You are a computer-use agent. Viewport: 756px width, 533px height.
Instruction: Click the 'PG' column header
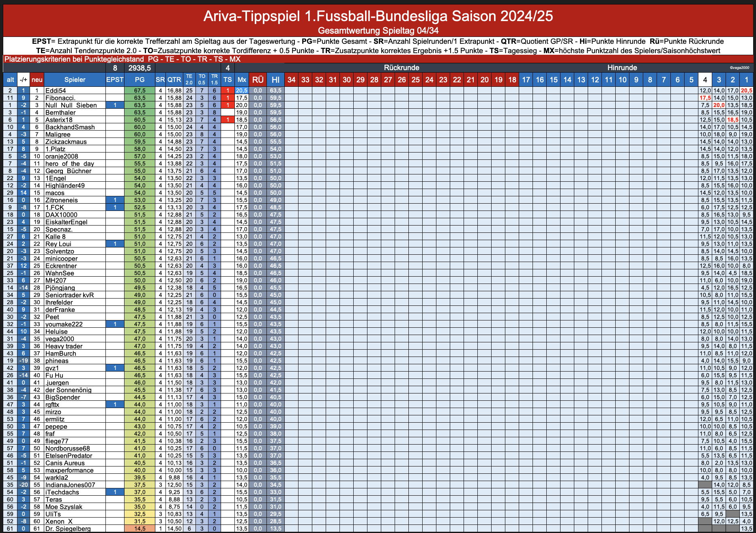tap(140, 80)
